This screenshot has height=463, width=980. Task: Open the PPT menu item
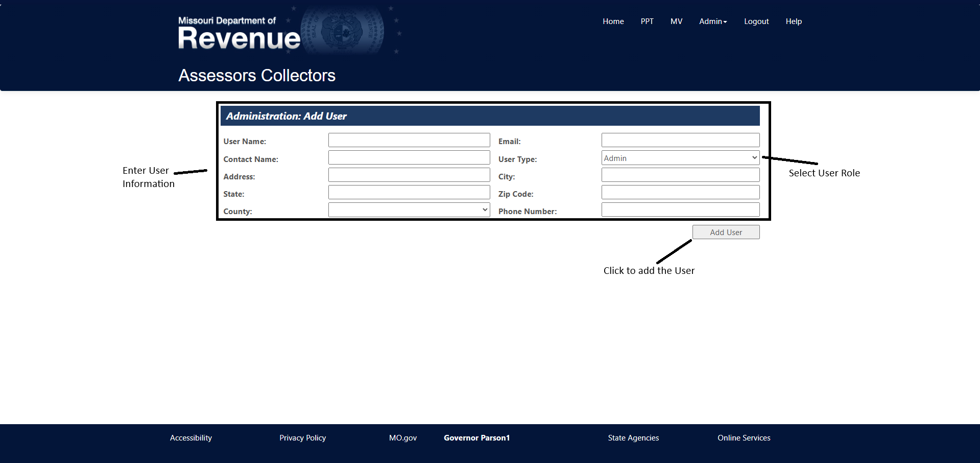(x=647, y=21)
